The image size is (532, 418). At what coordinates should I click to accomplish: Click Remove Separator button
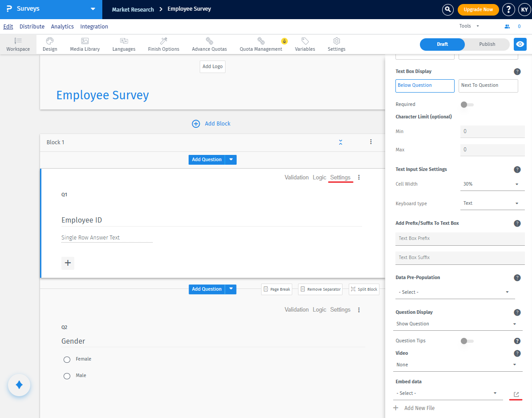click(x=320, y=289)
